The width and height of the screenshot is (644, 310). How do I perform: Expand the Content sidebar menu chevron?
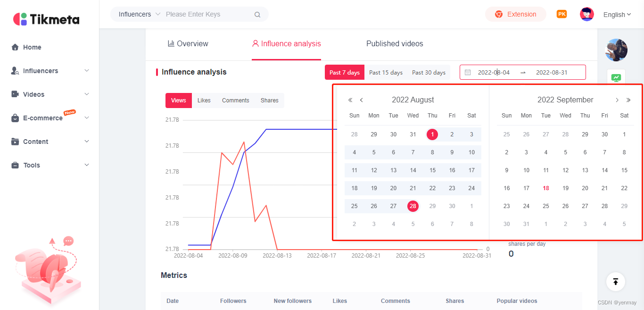tap(87, 142)
